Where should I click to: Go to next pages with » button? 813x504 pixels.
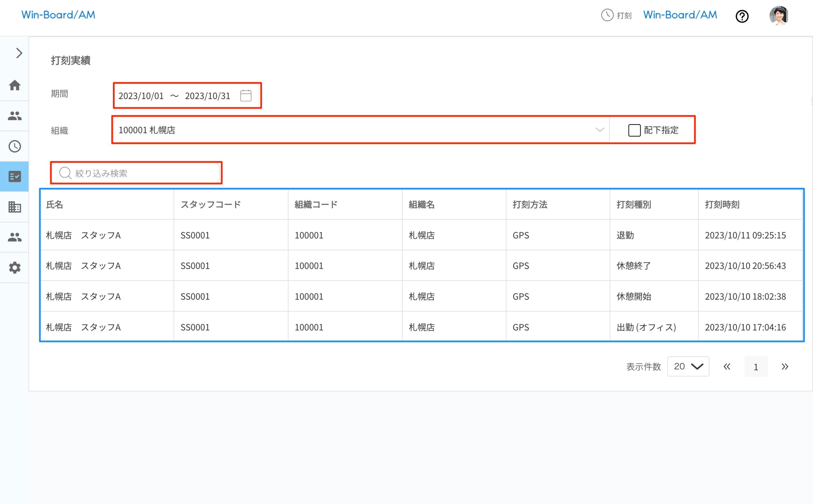coord(785,367)
